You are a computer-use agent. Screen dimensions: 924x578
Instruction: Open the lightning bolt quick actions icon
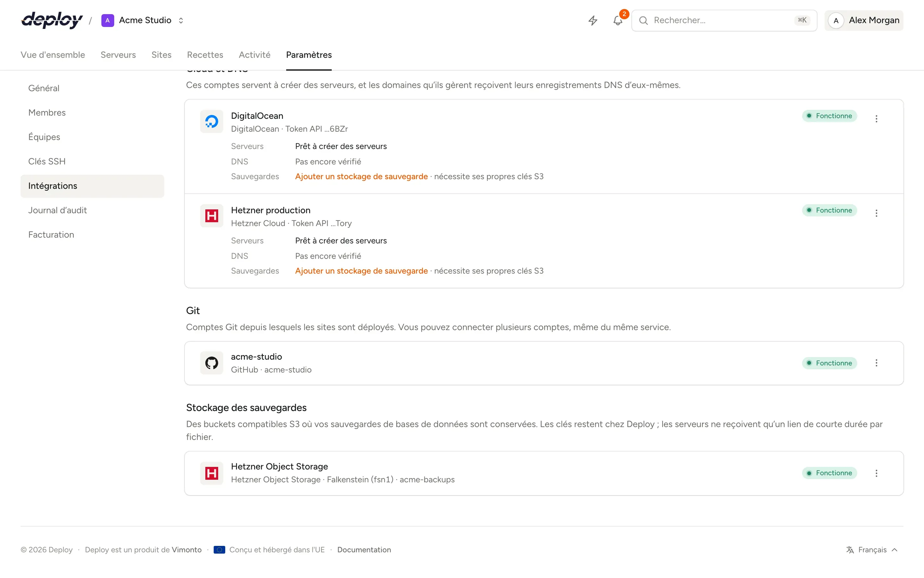(x=593, y=20)
